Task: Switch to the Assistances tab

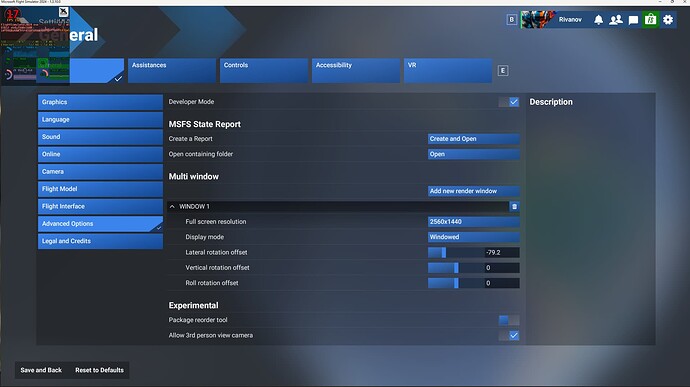Action: pyautogui.click(x=172, y=70)
